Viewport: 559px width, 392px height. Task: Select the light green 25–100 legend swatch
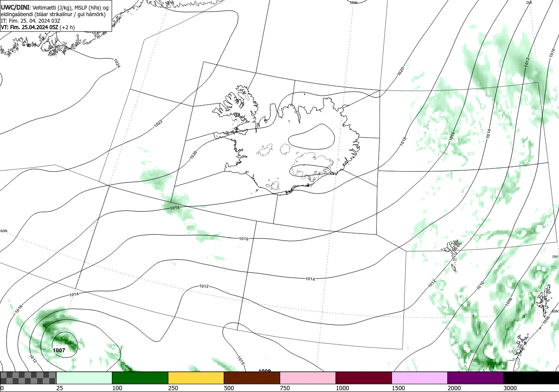point(84,378)
